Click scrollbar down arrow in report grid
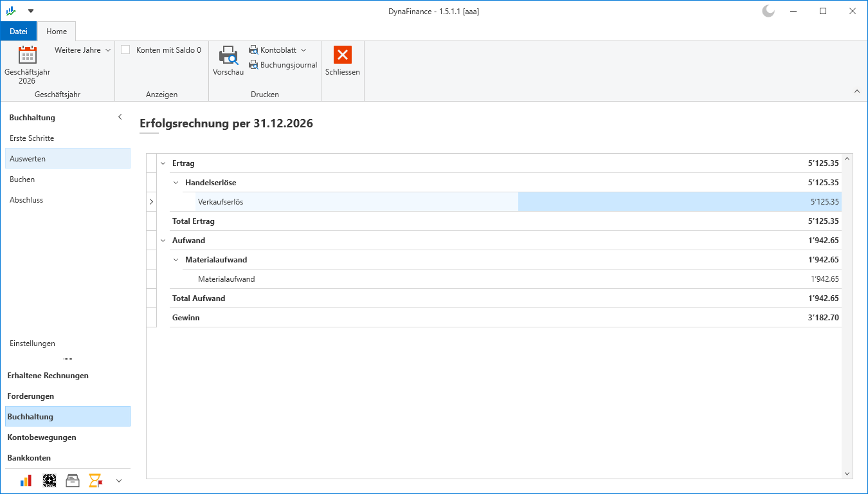This screenshot has height=494, width=868. pyautogui.click(x=847, y=473)
